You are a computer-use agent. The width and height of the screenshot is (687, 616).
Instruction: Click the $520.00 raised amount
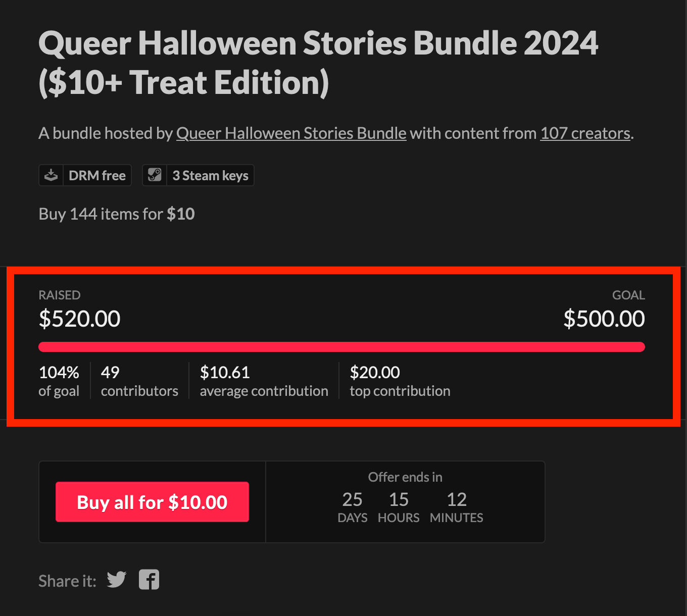pyautogui.click(x=80, y=319)
